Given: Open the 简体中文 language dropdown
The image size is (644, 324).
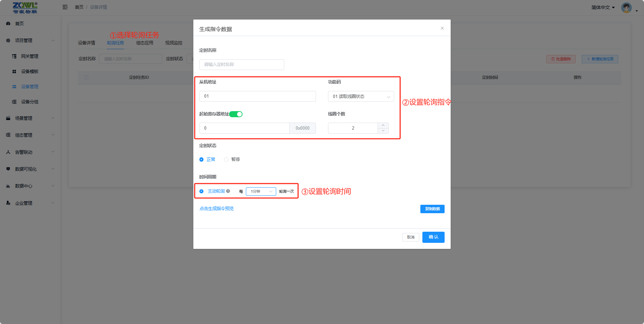Looking at the screenshot, I should [x=603, y=7].
